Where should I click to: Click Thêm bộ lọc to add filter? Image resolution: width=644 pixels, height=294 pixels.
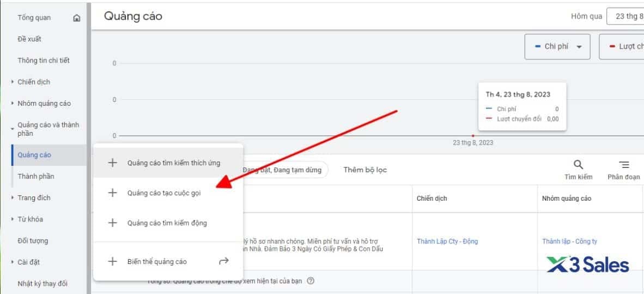click(365, 170)
